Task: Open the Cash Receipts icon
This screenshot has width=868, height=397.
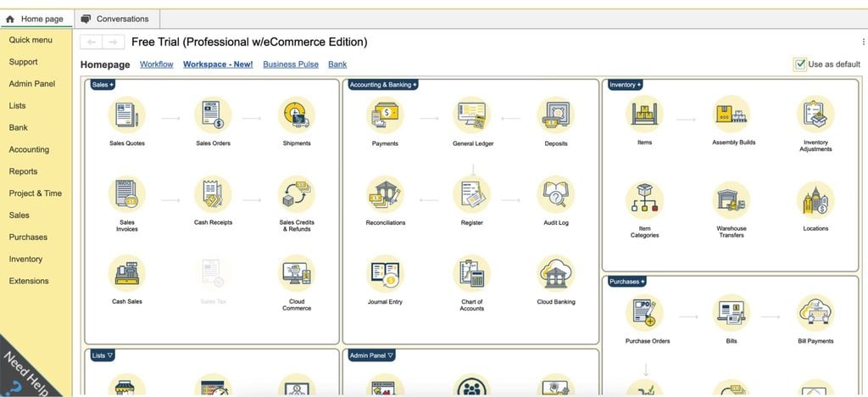Action: (213, 194)
